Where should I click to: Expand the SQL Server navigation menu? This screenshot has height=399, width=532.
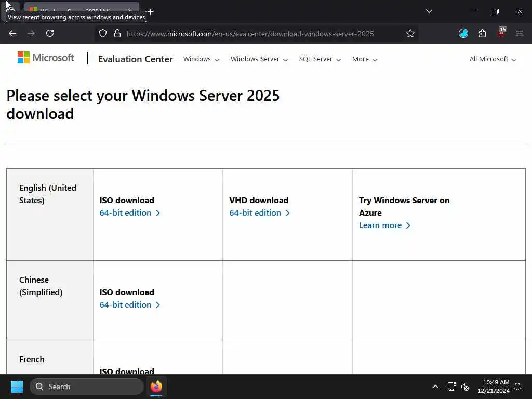tap(320, 59)
